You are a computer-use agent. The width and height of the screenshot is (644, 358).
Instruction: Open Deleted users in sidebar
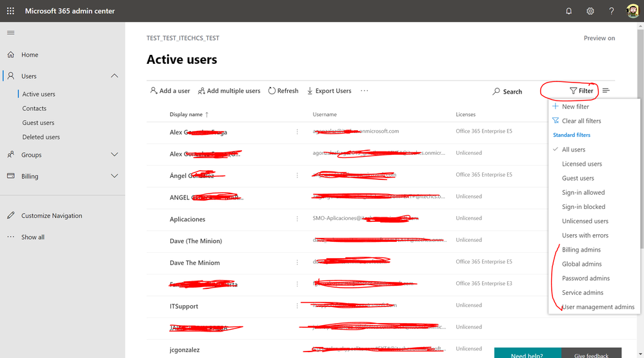pos(41,137)
